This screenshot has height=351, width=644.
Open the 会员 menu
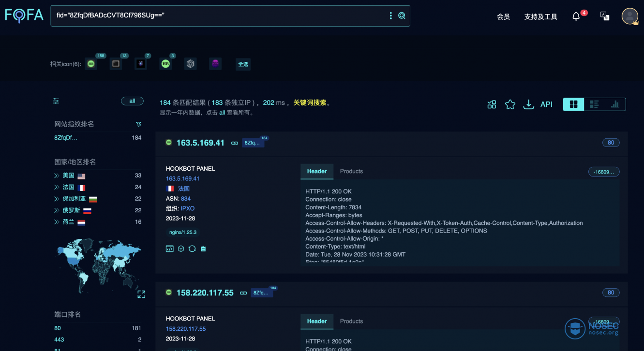pos(503,16)
